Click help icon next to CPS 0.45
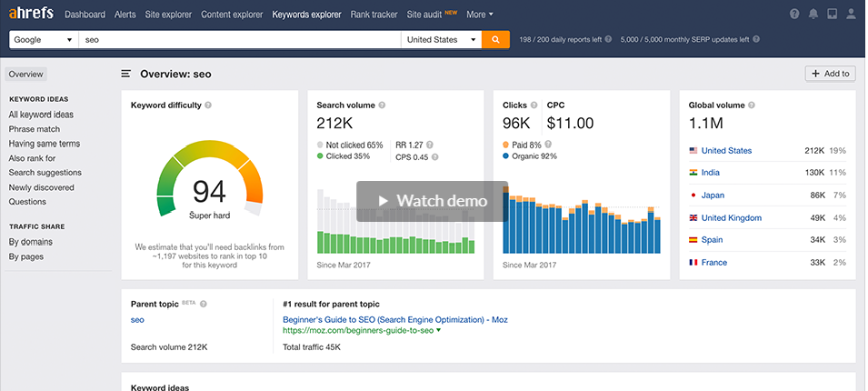The height and width of the screenshot is (391, 868). [435, 157]
